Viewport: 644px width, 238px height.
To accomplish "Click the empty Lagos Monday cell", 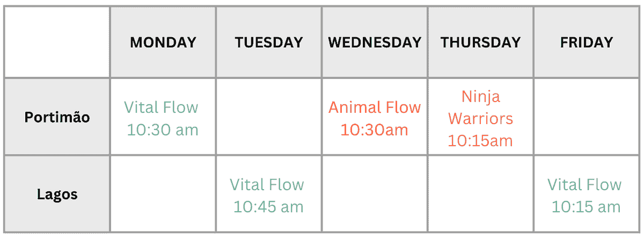I will [163, 194].
